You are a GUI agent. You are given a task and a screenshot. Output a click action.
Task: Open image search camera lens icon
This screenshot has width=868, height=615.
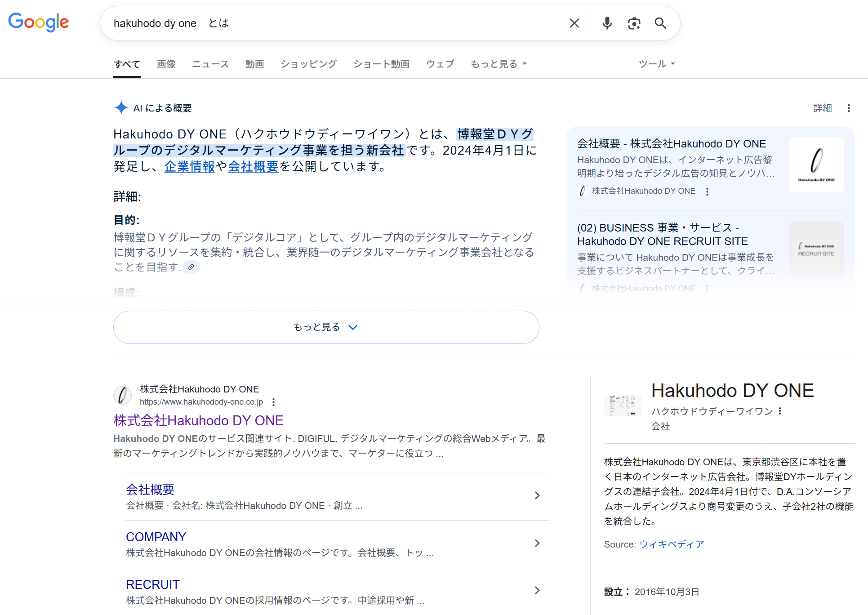(634, 23)
